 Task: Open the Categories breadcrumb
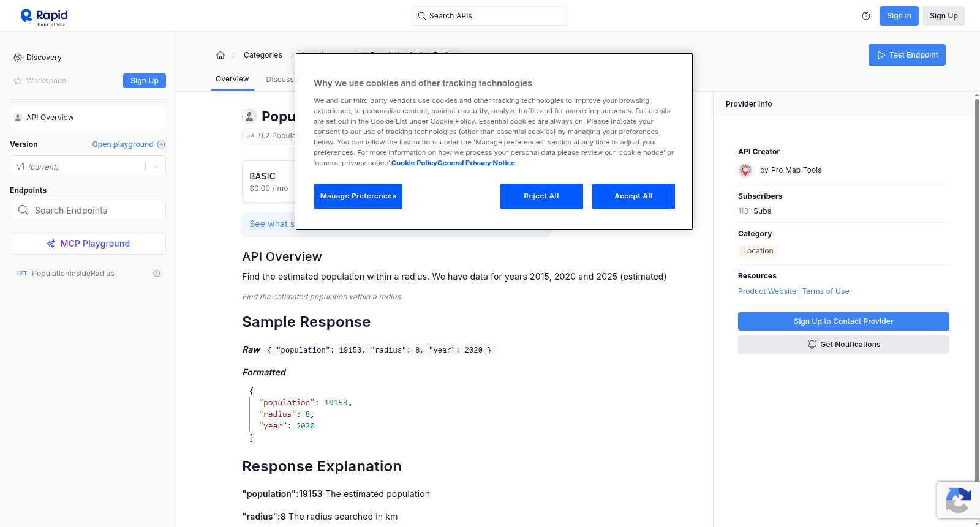coord(263,55)
